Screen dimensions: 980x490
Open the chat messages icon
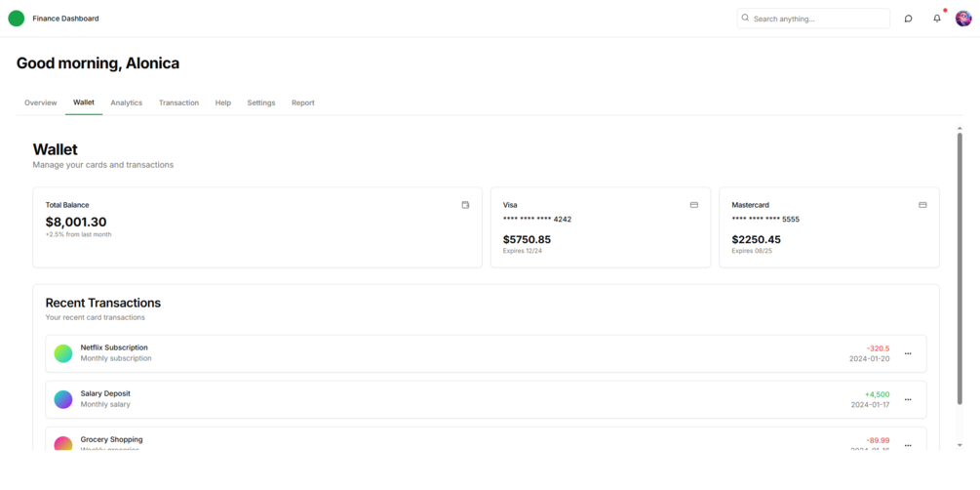(x=908, y=19)
